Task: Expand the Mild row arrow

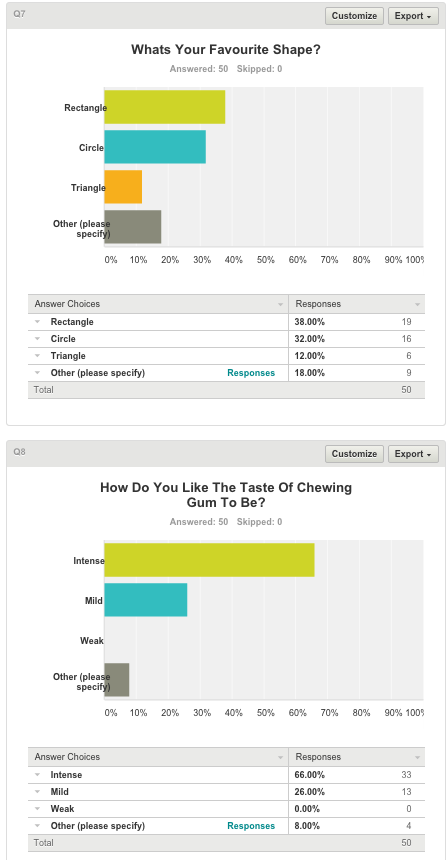Action: click(x=38, y=792)
